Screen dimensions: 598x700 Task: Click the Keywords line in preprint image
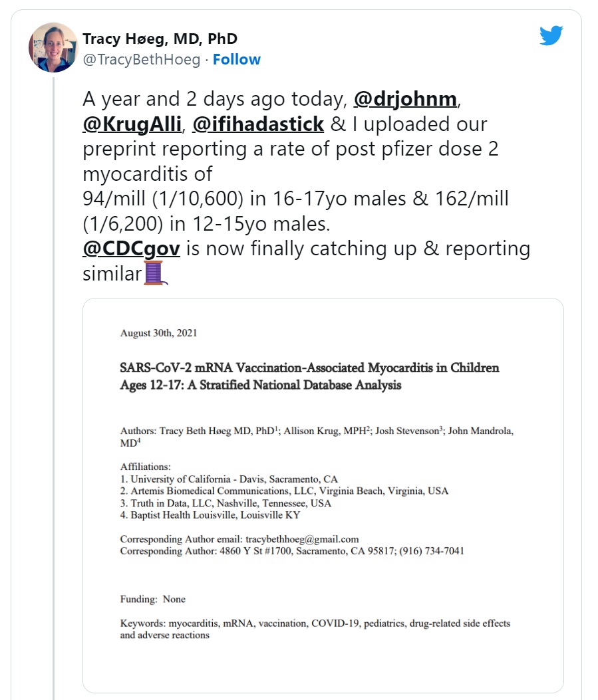(315, 629)
